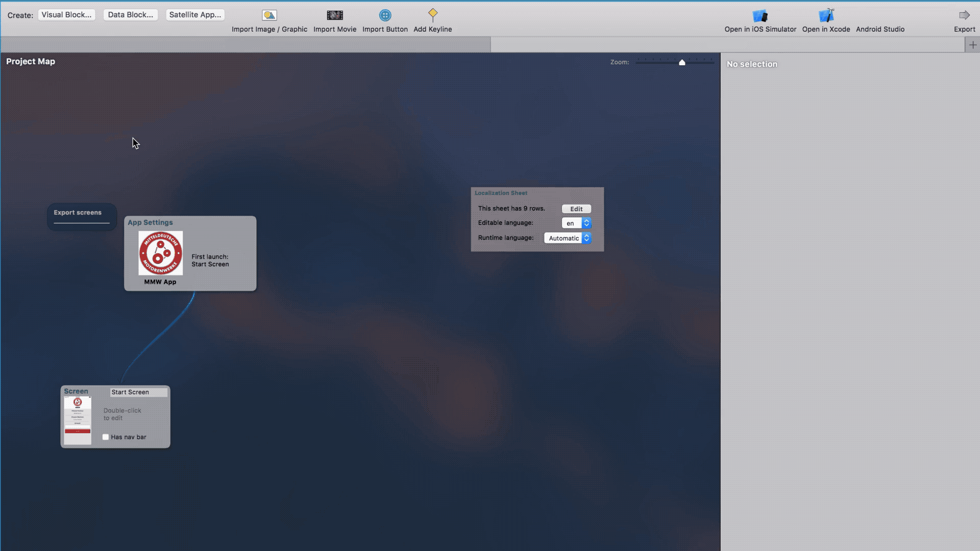Toggle the Has nav bar checkbox

pyautogui.click(x=106, y=437)
